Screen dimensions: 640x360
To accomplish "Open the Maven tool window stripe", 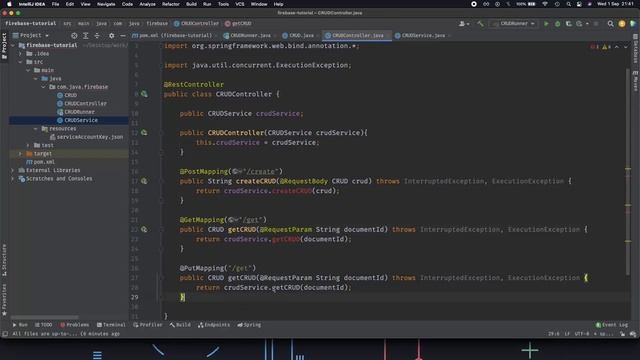I will point(636,81).
